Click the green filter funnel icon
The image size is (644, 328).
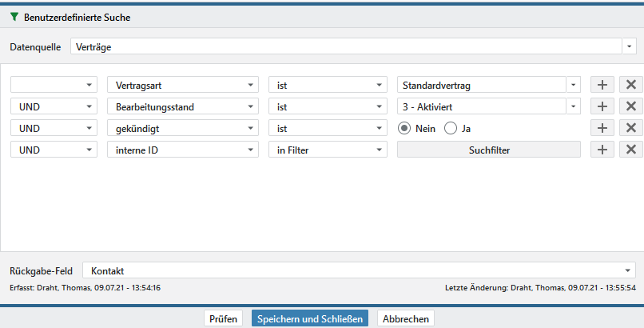14,17
